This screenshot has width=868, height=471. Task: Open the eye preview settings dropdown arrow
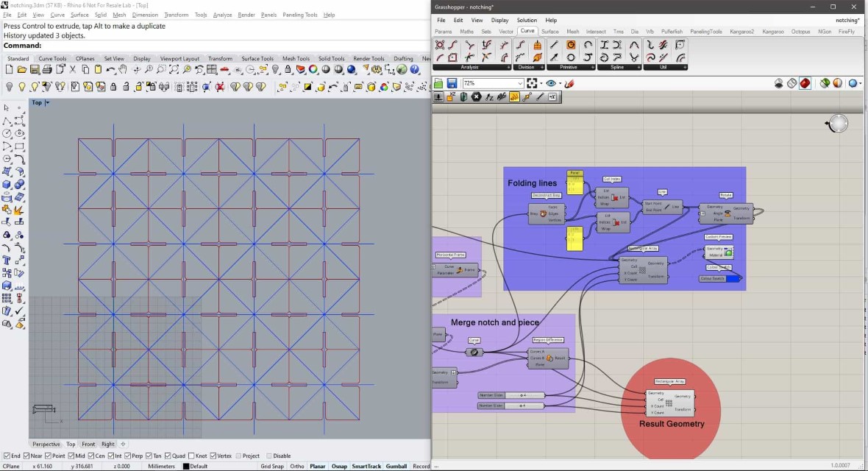tap(560, 84)
